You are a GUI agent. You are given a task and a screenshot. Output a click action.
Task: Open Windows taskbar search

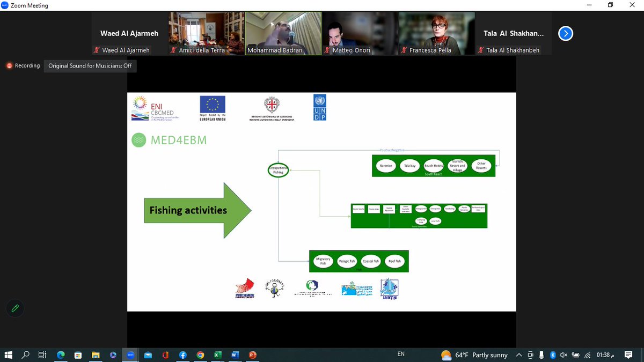26,354
